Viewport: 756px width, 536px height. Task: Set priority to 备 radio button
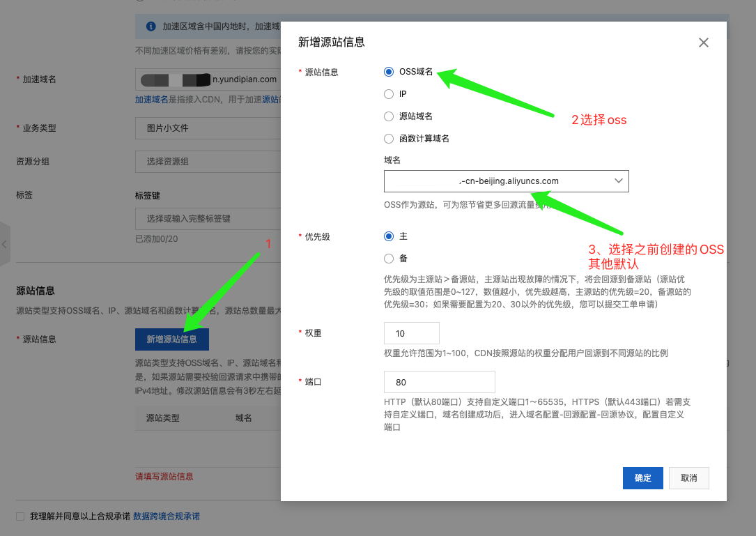[x=389, y=259]
